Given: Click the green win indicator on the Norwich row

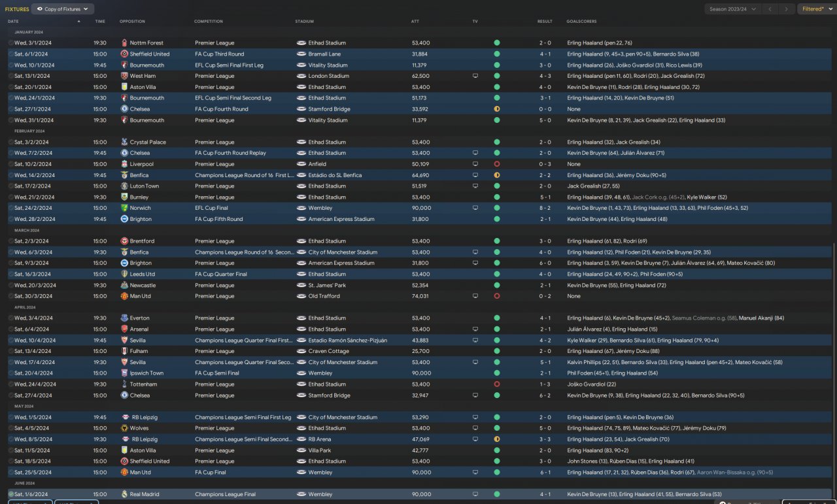Looking at the screenshot, I should pos(497,208).
